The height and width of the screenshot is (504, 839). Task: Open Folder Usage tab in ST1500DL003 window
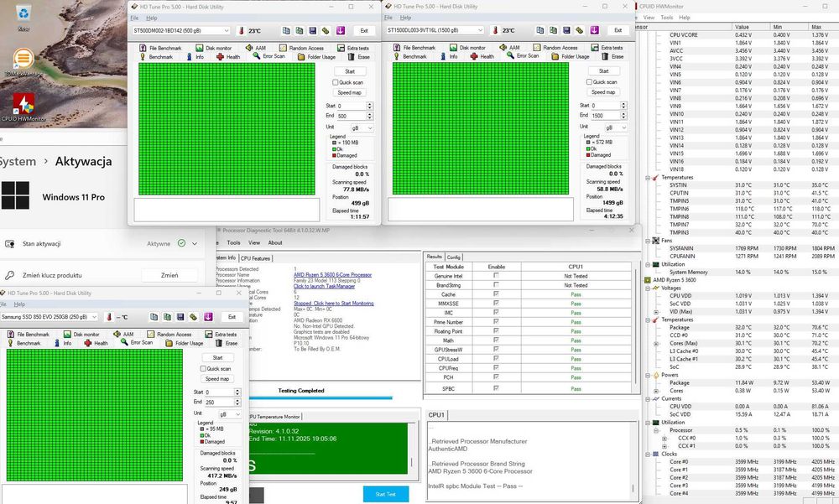[x=571, y=56]
